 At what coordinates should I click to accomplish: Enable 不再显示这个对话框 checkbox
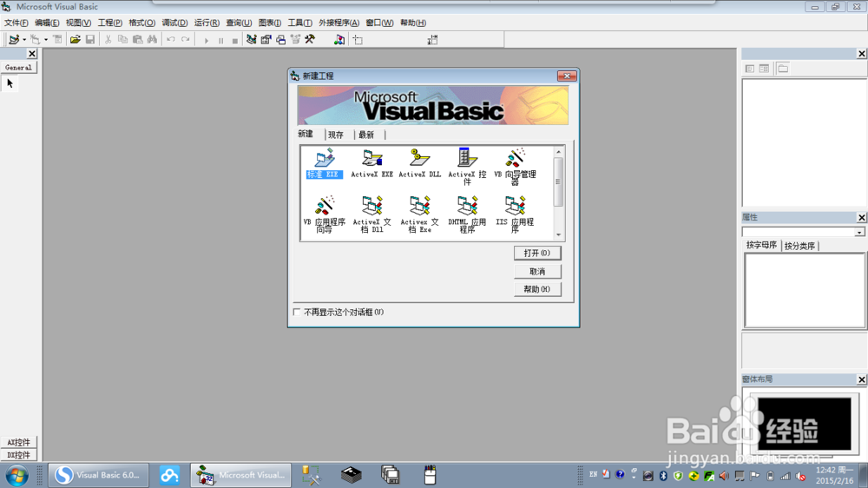point(297,313)
